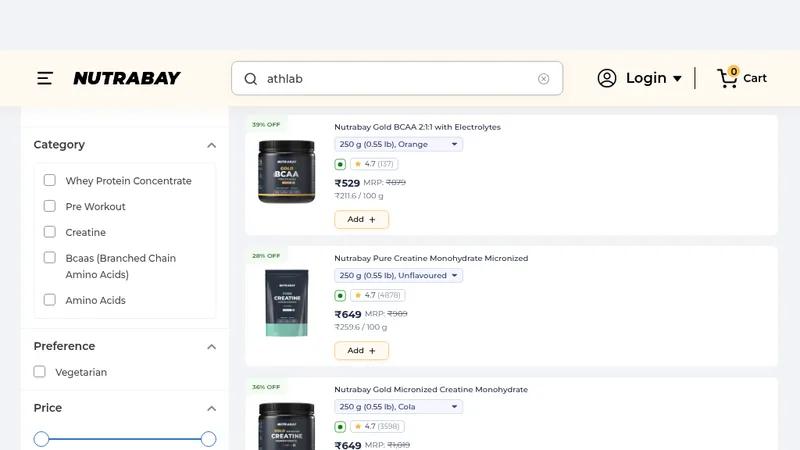The height and width of the screenshot is (450, 800).
Task: Enable the Creatine category checkbox
Action: 49,232
